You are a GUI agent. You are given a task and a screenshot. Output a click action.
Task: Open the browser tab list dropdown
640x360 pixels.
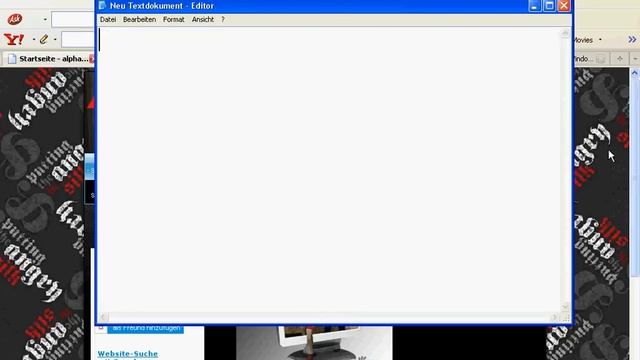click(635, 59)
